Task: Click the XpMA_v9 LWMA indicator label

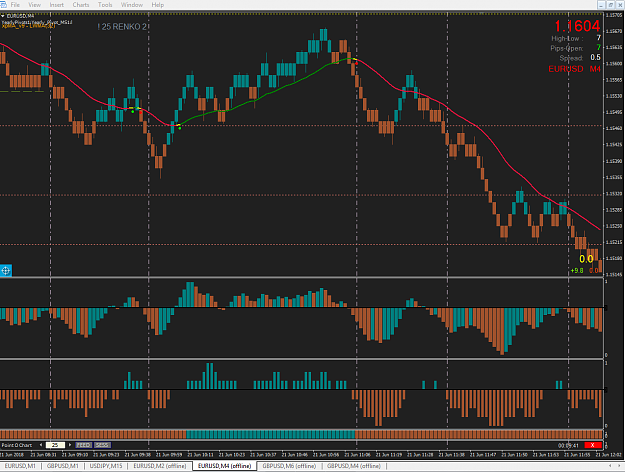Action: [x=28, y=26]
